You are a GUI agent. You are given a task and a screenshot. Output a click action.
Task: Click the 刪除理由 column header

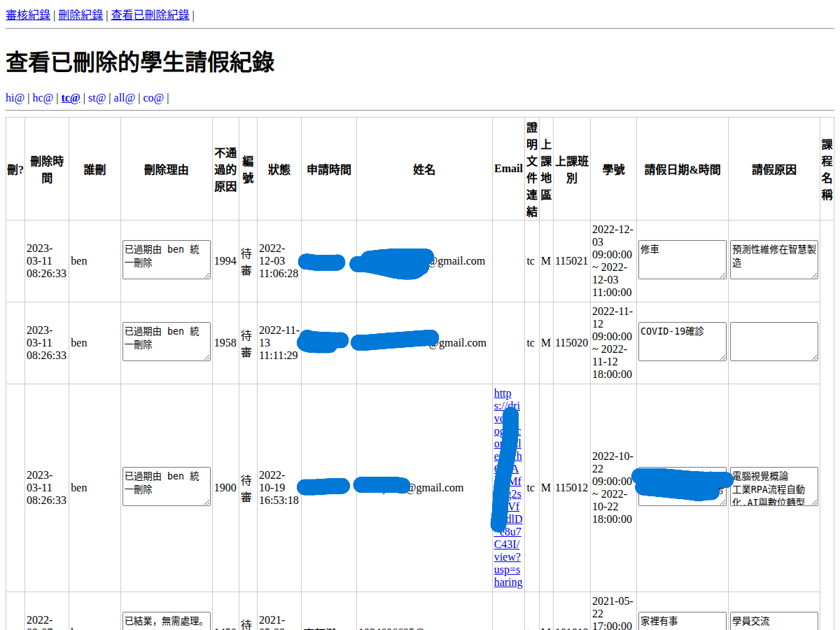coord(167,169)
